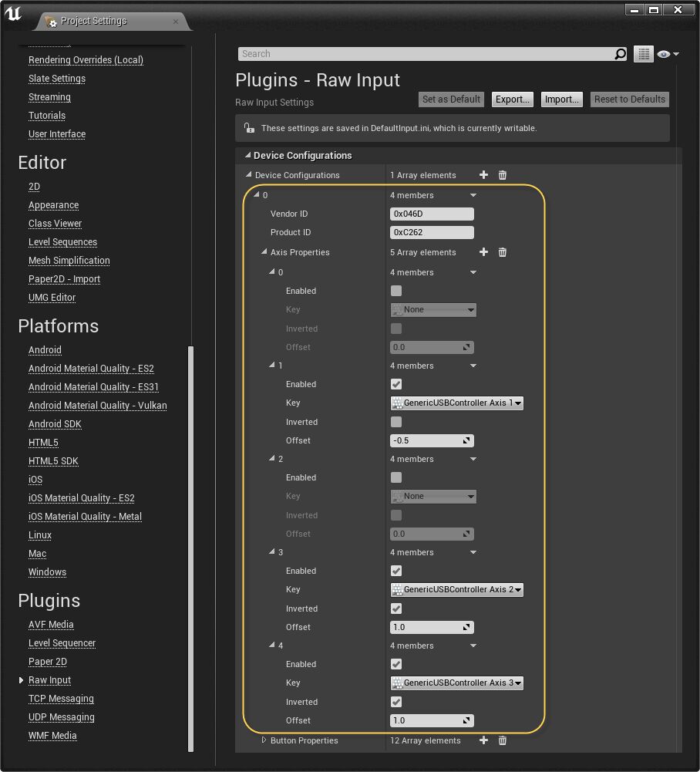This screenshot has height=772, width=700.
Task: Toggle Inverted checkbox for axis 1
Action: click(396, 422)
